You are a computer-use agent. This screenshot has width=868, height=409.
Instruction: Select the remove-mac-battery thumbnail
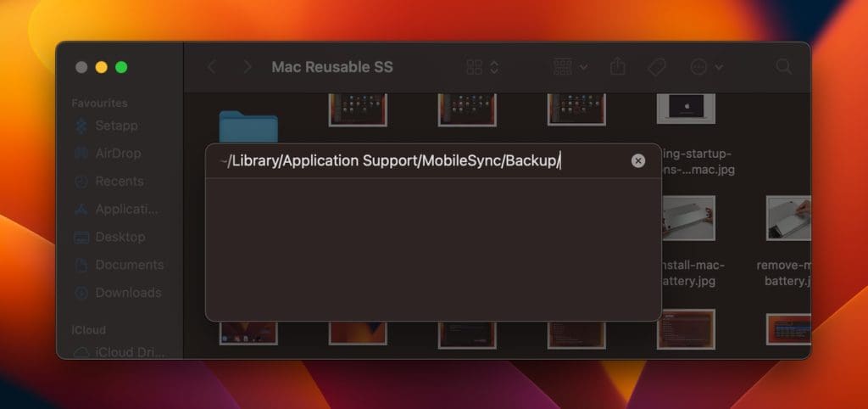pos(788,218)
